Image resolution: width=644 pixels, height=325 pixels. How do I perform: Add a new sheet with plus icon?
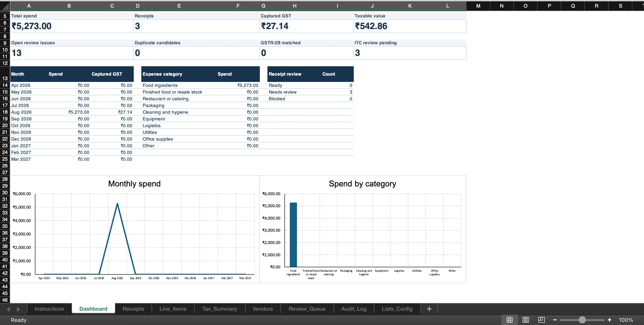click(429, 309)
